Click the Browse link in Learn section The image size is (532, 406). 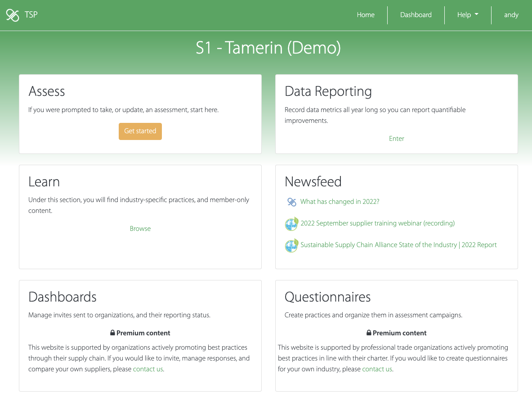140,229
